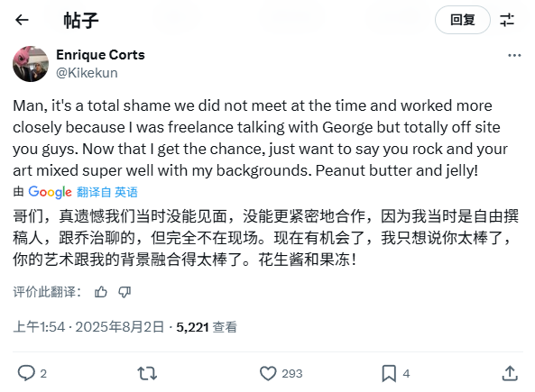View the 5,221 查看 views count
Screen dimensions: 535x392
207,327
